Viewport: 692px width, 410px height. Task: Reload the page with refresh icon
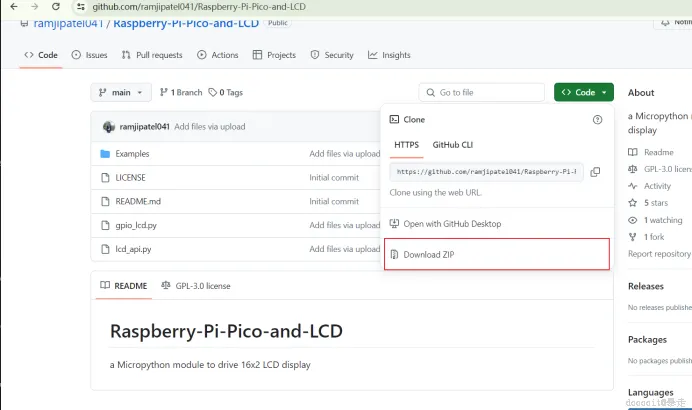pyautogui.click(x=56, y=7)
